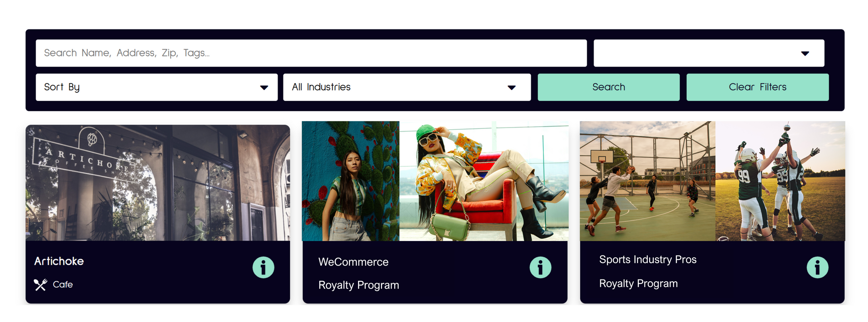The width and height of the screenshot is (868, 322).
Task: Open info icon on Sports Industry Pros card
Action: [817, 267]
